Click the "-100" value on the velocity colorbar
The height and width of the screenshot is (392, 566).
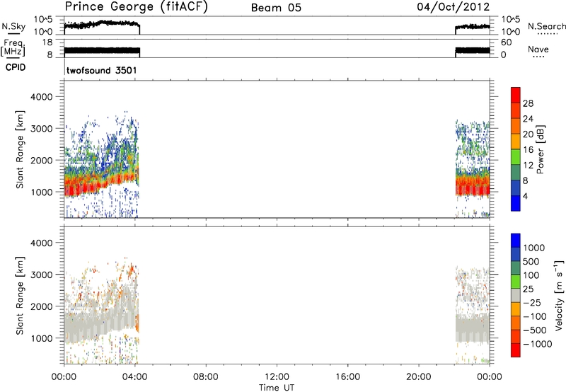pyautogui.click(x=535, y=316)
